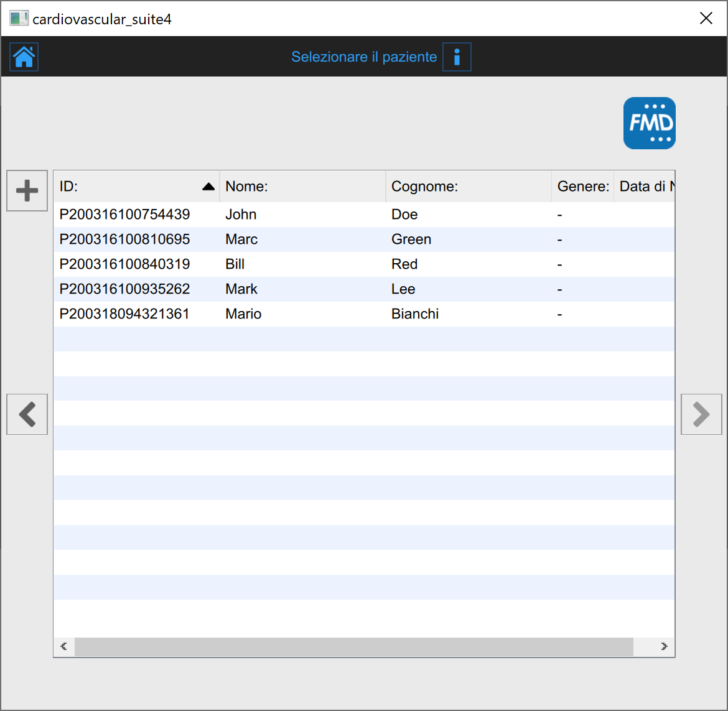
Task: Go back with left chevron button
Action: click(x=27, y=414)
